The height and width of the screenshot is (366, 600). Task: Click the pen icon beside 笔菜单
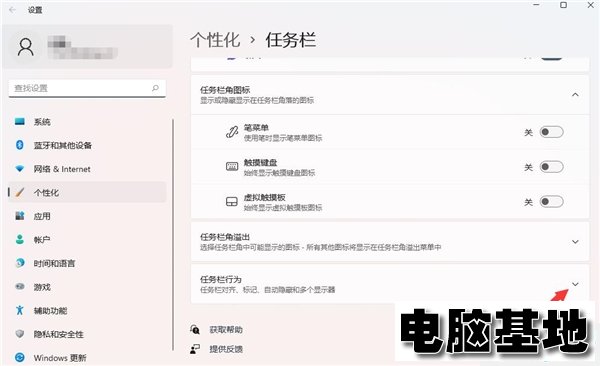point(232,132)
